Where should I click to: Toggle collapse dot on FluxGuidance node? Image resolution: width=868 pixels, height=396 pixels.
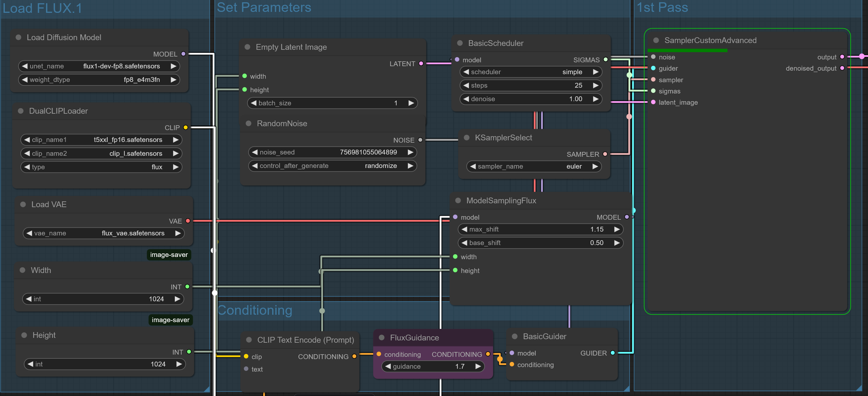point(382,338)
